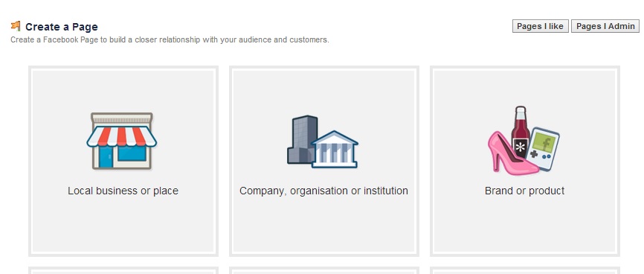Open the Pages I like list
Screen dimensions: 644x274
540,26
